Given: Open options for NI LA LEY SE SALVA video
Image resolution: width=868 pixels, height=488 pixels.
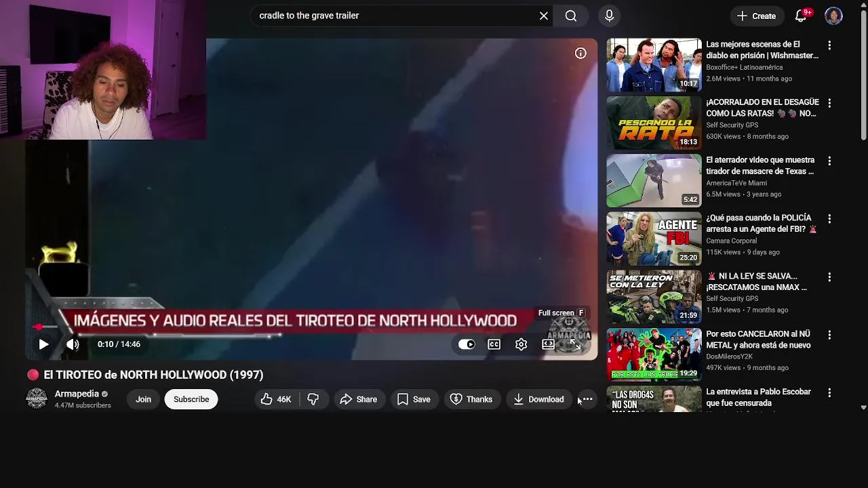Looking at the screenshot, I should coord(829,277).
